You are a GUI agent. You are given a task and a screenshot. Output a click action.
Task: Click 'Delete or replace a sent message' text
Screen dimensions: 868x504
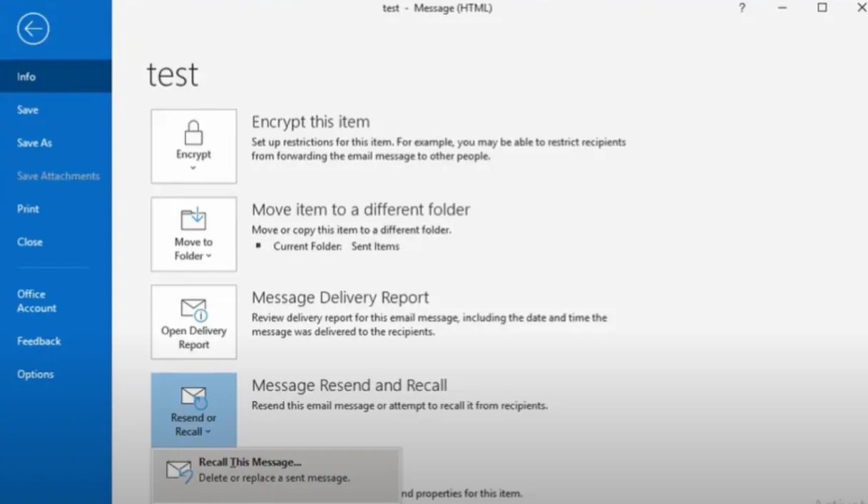274,478
